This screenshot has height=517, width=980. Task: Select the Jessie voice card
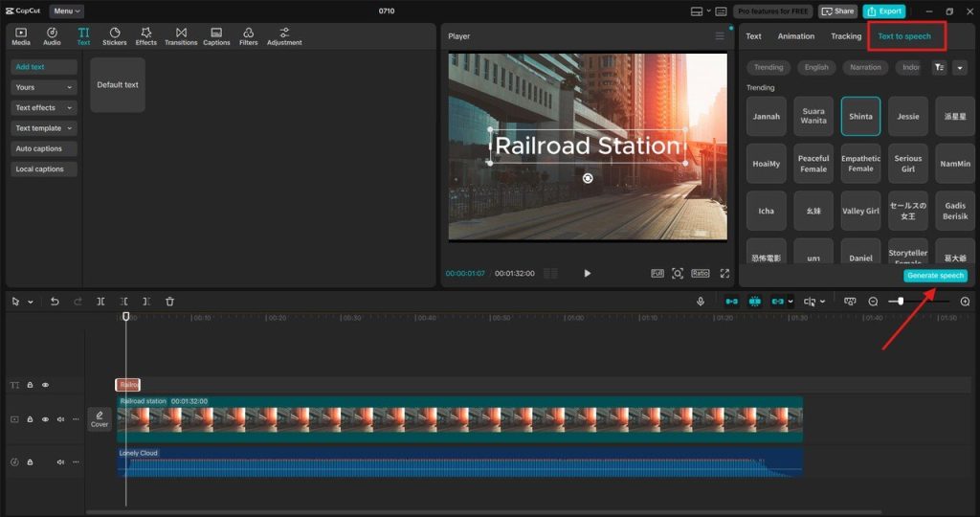(907, 116)
